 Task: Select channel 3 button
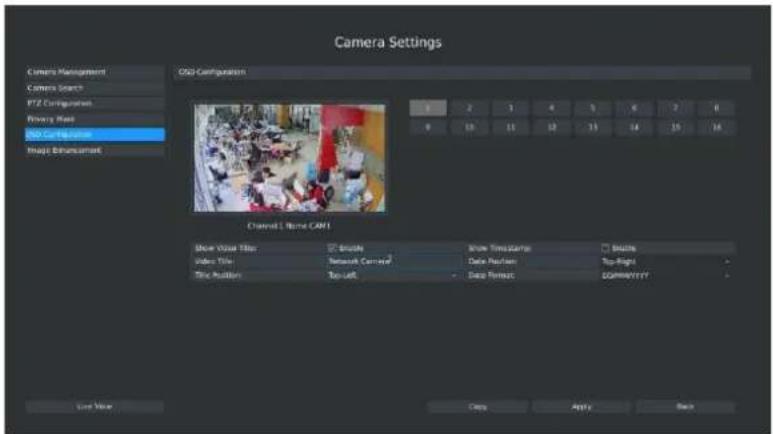[x=511, y=108]
